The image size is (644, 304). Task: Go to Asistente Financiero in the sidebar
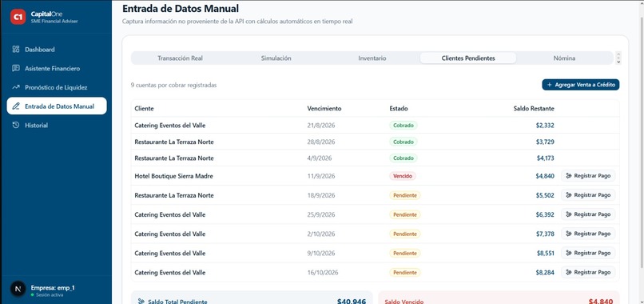[57, 68]
